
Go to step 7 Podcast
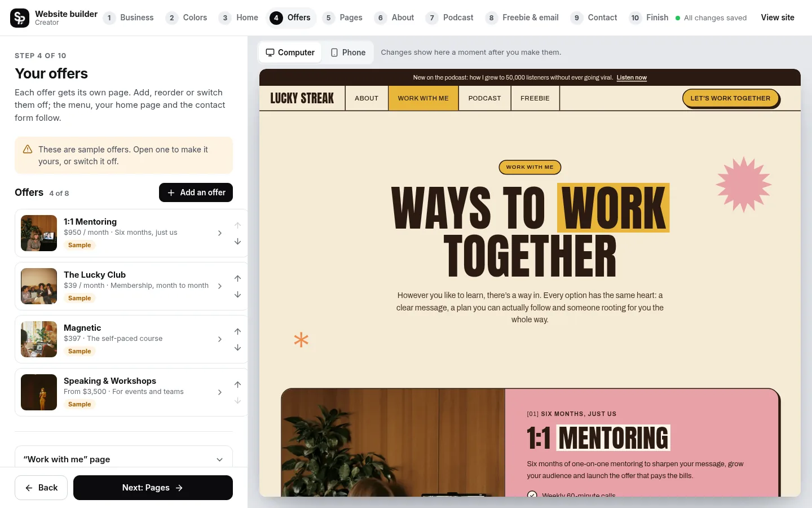[x=450, y=17]
